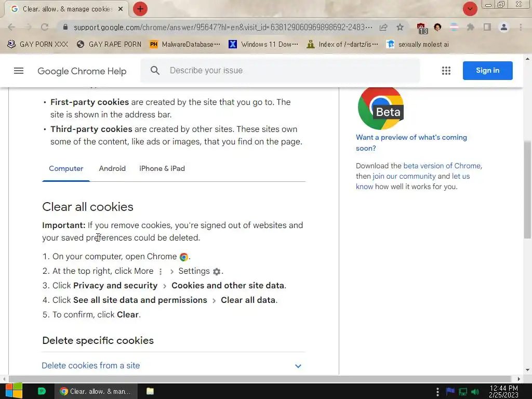Open the Action Center flag icon

(x=450, y=392)
